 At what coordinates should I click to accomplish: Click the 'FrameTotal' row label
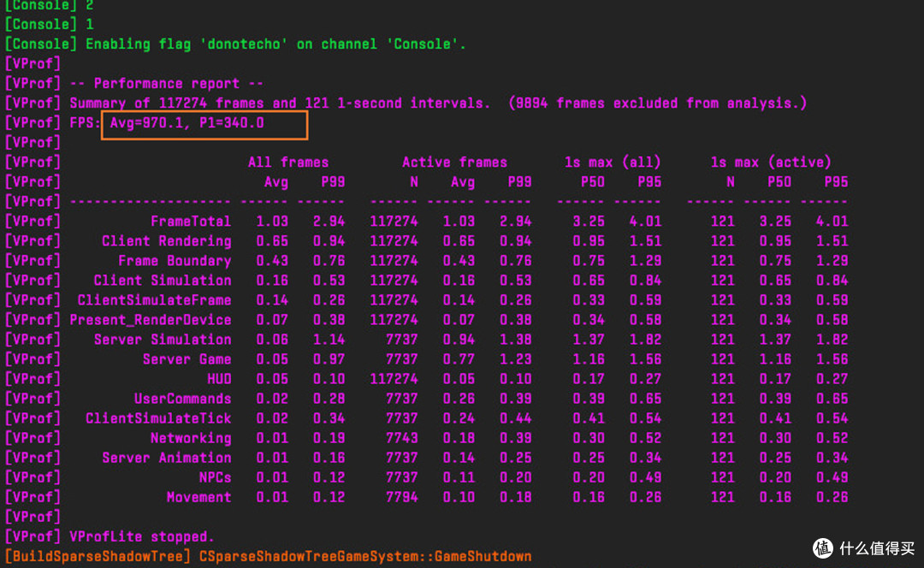191,222
